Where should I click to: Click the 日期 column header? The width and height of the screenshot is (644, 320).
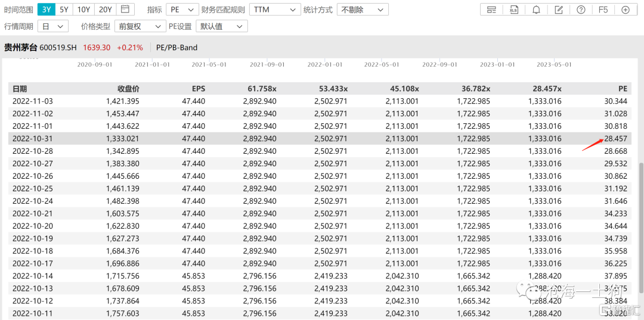pos(20,89)
